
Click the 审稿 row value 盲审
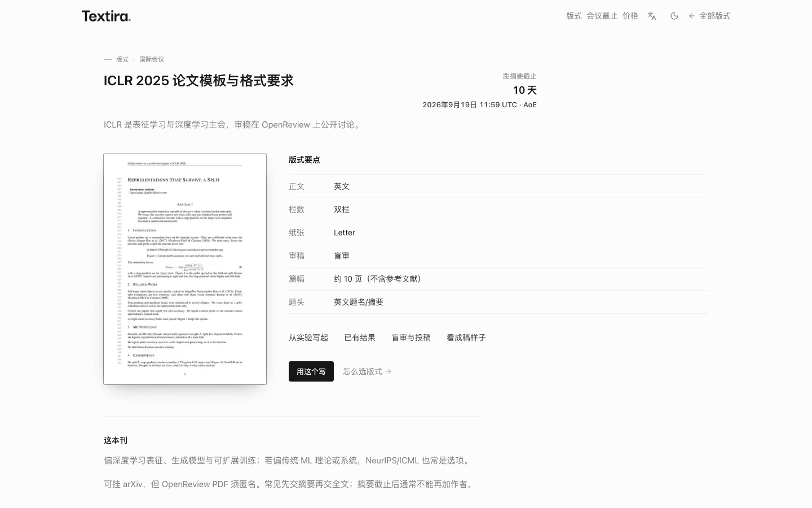point(342,256)
